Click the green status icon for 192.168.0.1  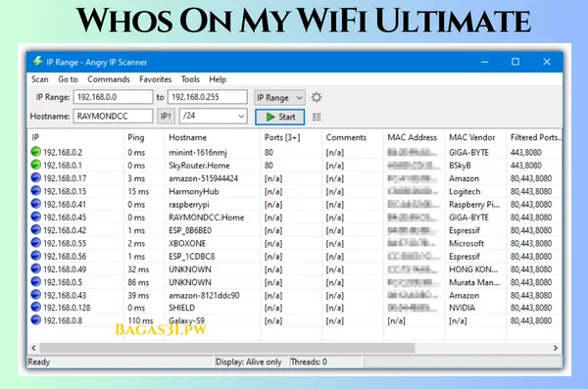pyautogui.click(x=35, y=165)
